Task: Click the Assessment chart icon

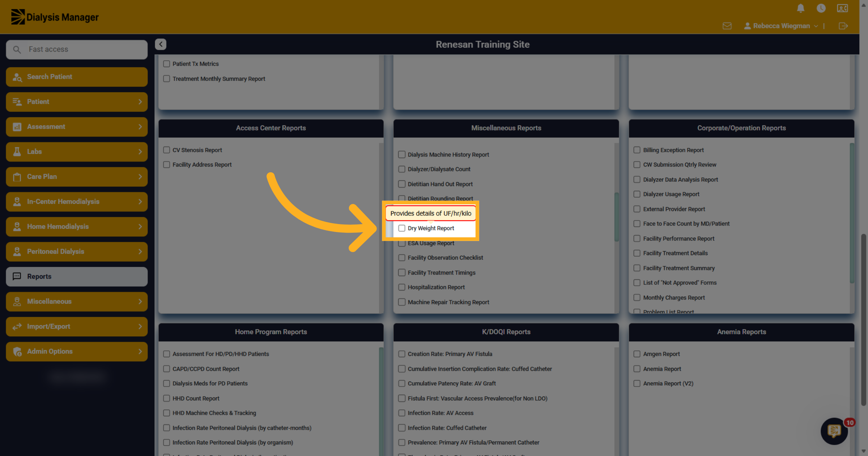Action: coord(17,127)
